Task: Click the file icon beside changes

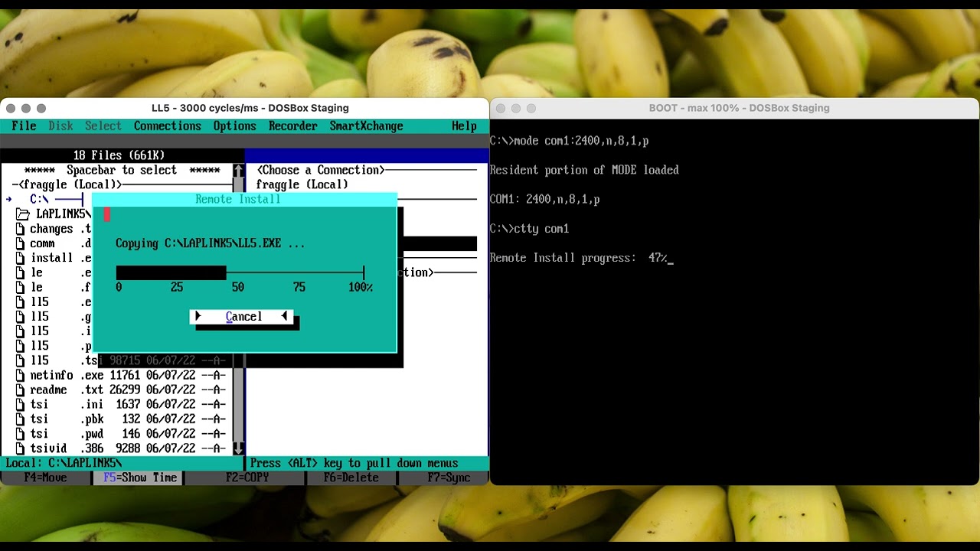Action: point(20,229)
